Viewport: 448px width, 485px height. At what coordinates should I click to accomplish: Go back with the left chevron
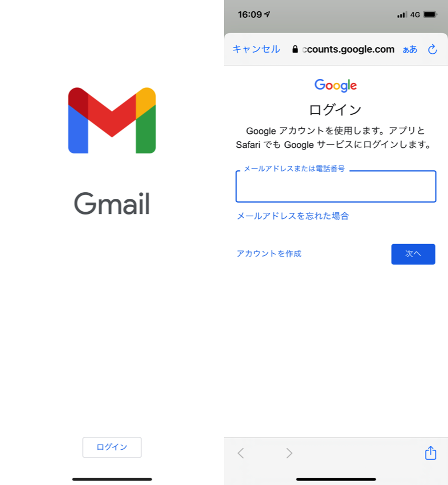point(241,453)
